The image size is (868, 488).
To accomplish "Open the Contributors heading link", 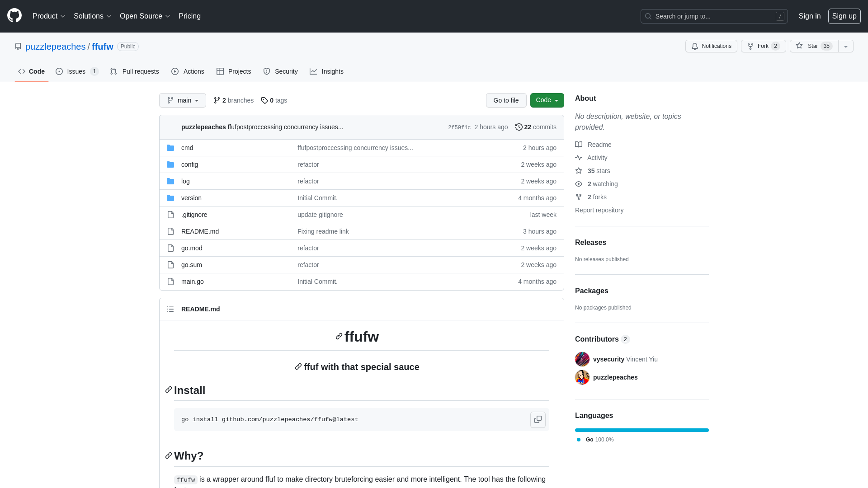I will 602,339.
